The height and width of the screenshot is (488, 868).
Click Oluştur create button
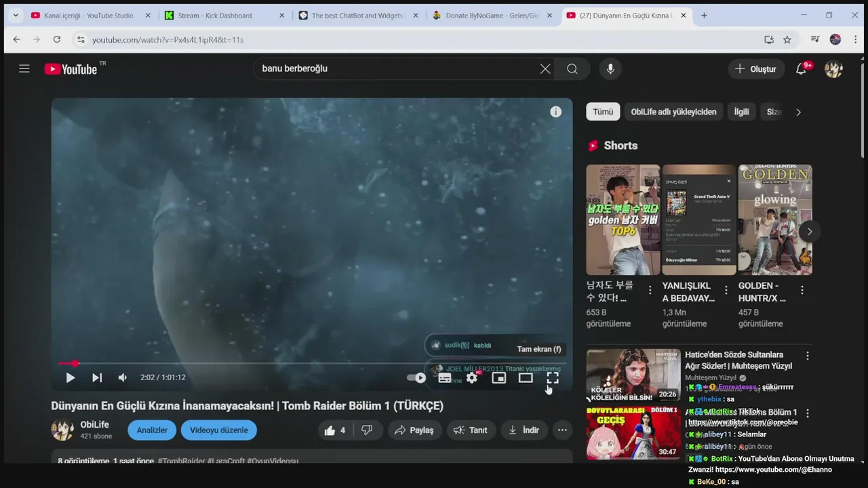(x=756, y=69)
